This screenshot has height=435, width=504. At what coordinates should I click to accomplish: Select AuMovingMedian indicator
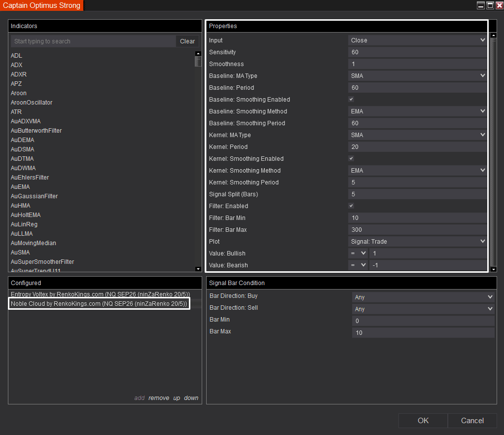point(34,243)
